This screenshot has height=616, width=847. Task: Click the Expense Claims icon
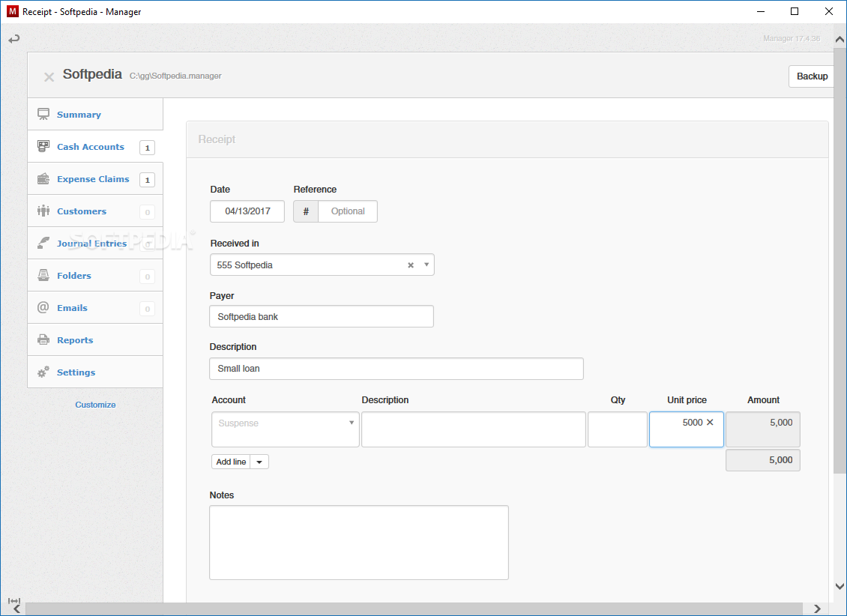43,178
